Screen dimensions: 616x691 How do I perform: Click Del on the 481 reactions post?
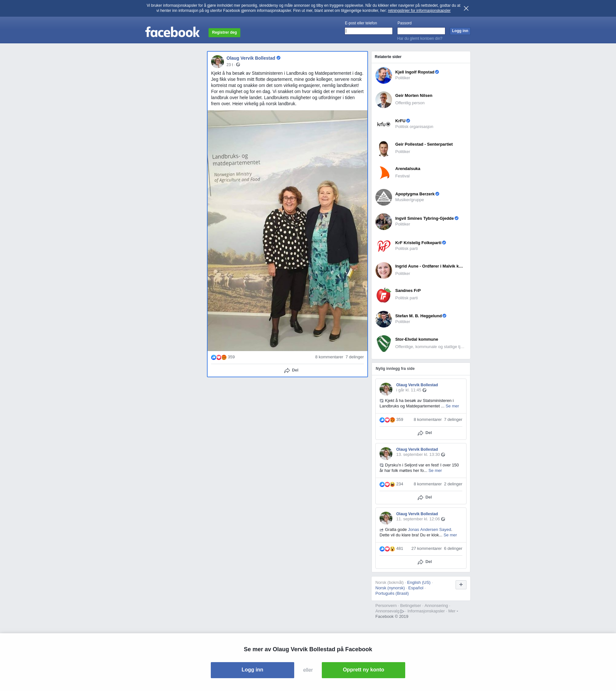[x=424, y=562]
